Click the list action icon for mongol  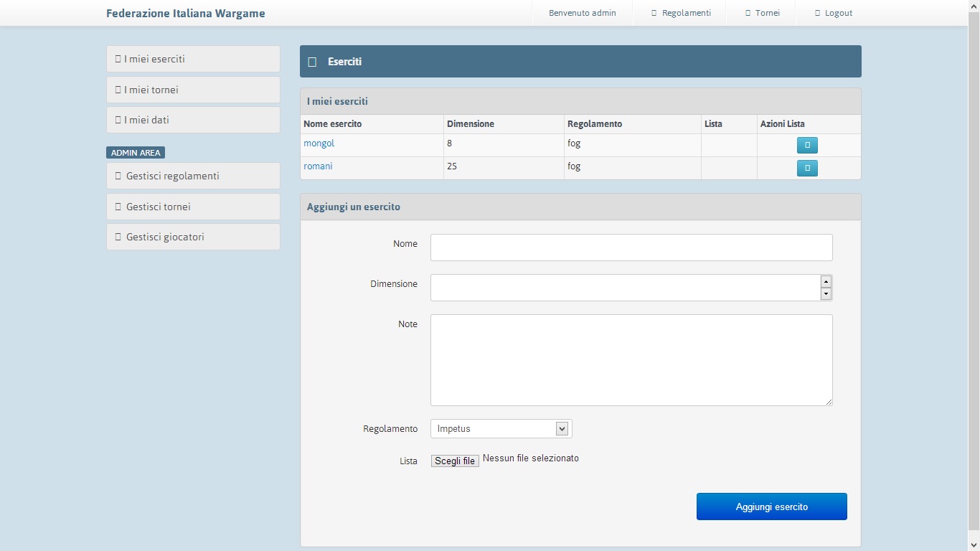(x=807, y=146)
